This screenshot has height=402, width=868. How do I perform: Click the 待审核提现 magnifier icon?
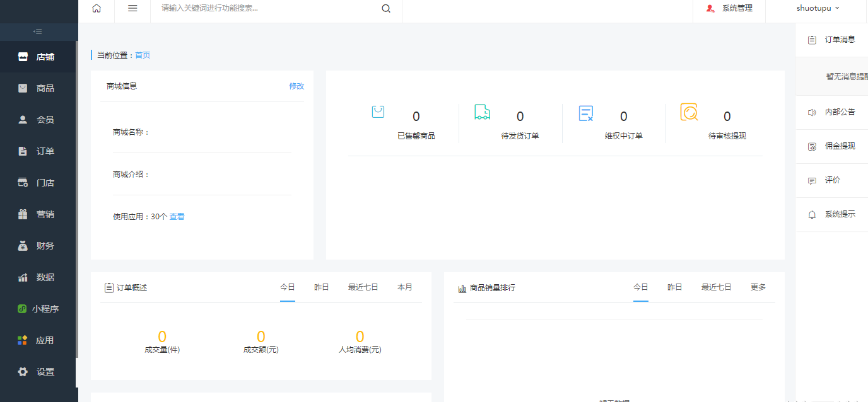(x=689, y=112)
